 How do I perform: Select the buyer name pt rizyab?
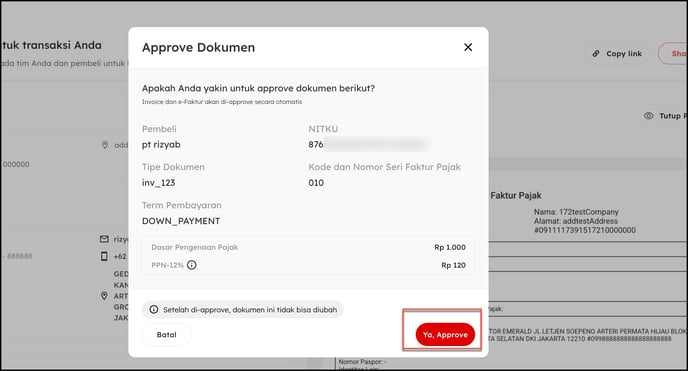[x=161, y=145]
